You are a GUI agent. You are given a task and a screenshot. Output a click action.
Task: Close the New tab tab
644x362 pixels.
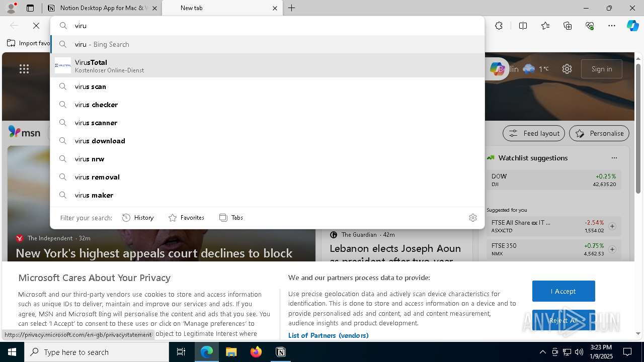(275, 8)
